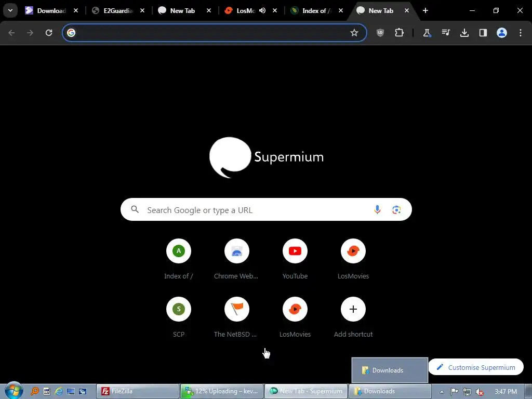Click the Customise Supermium button

pyautogui.click(x=476, y=367)
